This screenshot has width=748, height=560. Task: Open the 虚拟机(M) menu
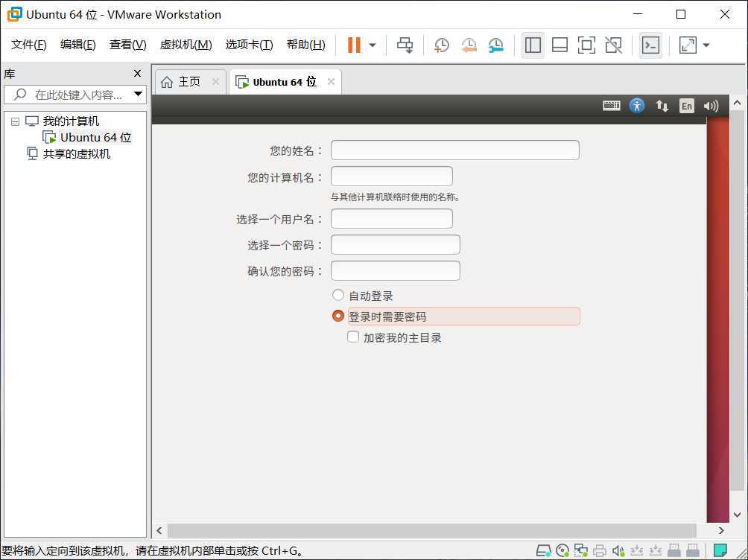pos(186,45)
